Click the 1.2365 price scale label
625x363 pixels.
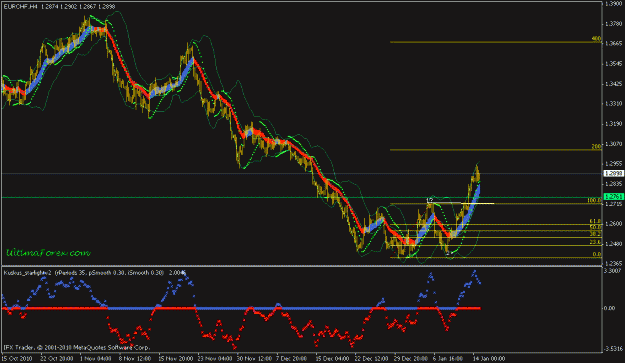click(613, 263)
